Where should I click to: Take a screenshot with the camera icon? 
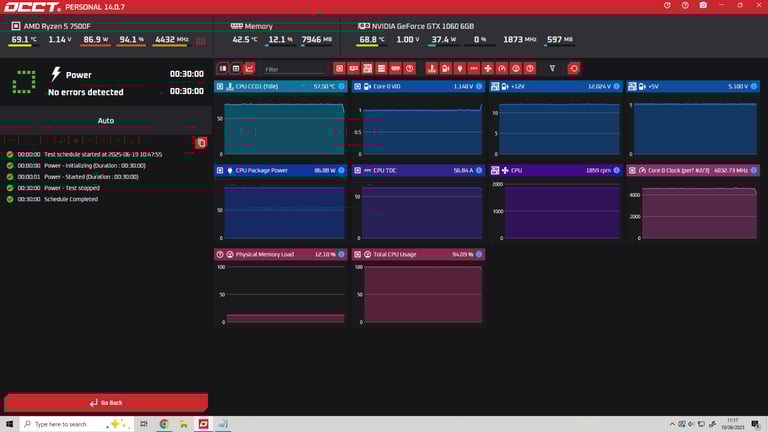(x=703, y=5)
